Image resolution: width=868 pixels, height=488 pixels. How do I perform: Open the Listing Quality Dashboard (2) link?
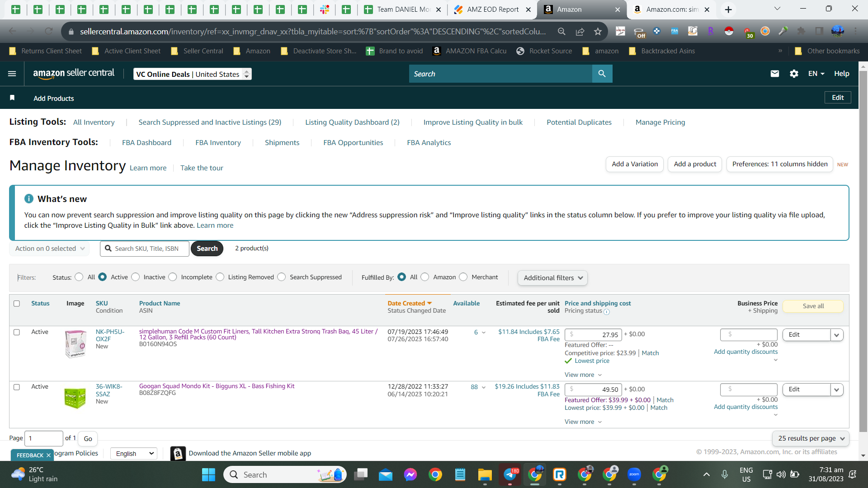(x=352, y=122)
